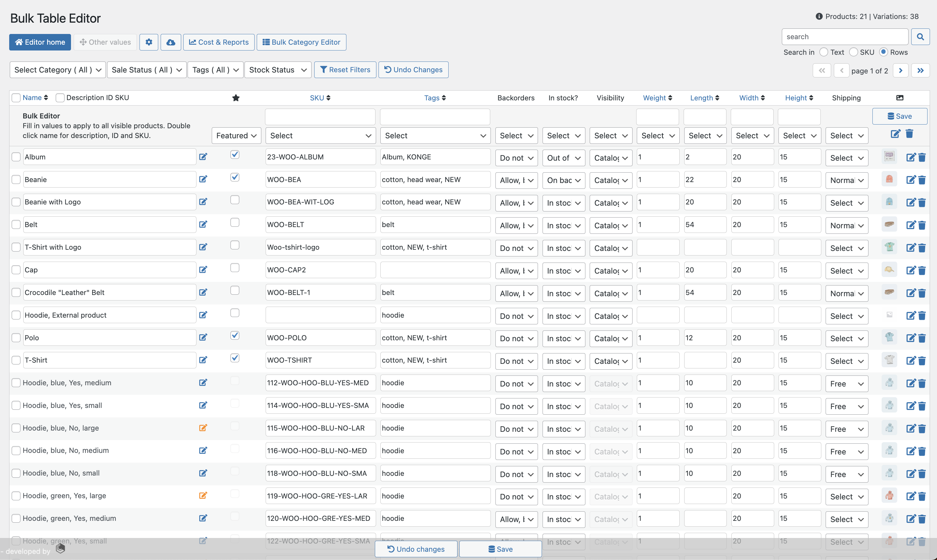Click the search magnifier icon

tap(920, 37)
